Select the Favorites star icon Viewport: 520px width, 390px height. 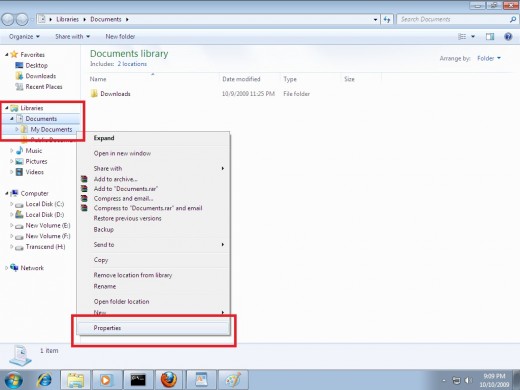[x=14, y=54]
